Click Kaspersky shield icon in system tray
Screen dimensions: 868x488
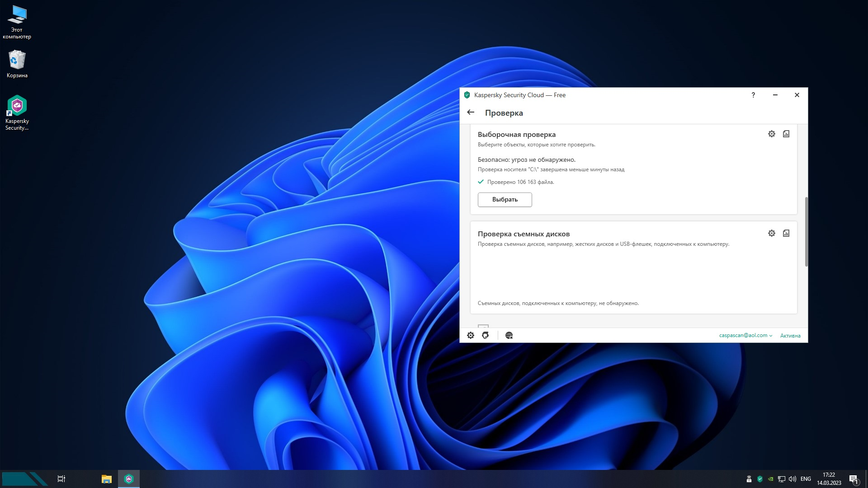[760, 479]
